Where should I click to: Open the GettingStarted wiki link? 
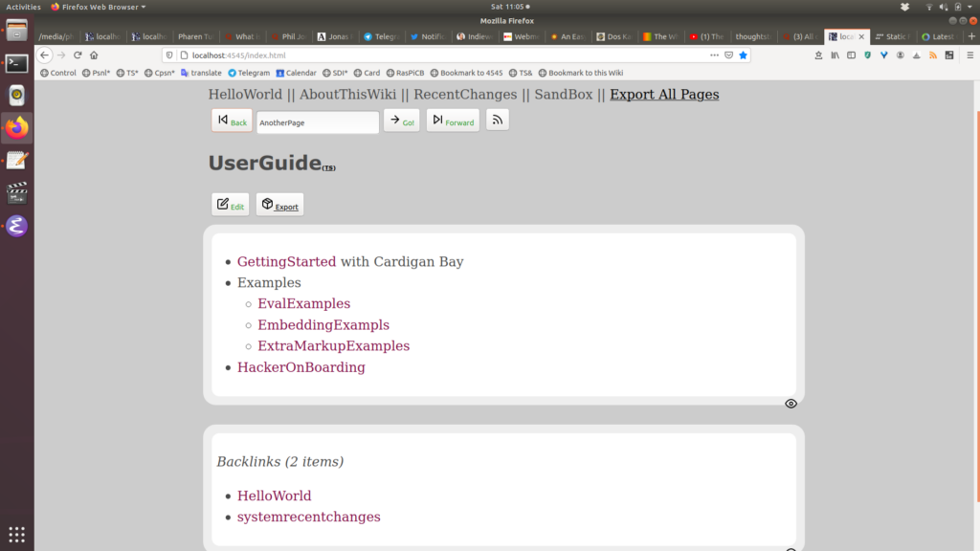[x=286, y=262]
